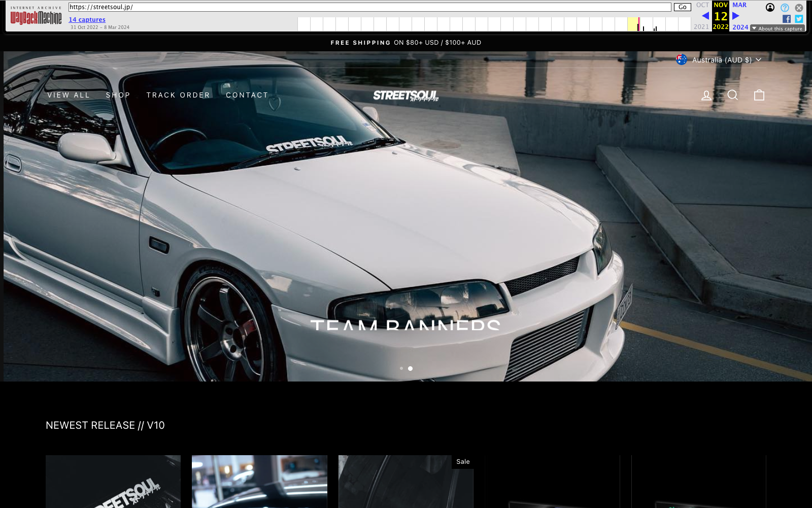Click the Wayback user account icon
The width and height of the screenshot is (812, 508).
tap(770, 8)
